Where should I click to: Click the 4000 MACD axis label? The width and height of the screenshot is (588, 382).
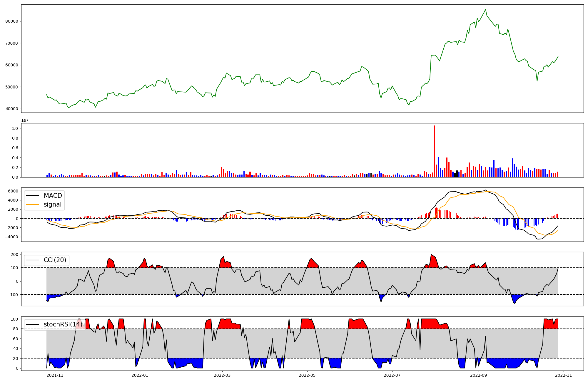coord(13,200)
